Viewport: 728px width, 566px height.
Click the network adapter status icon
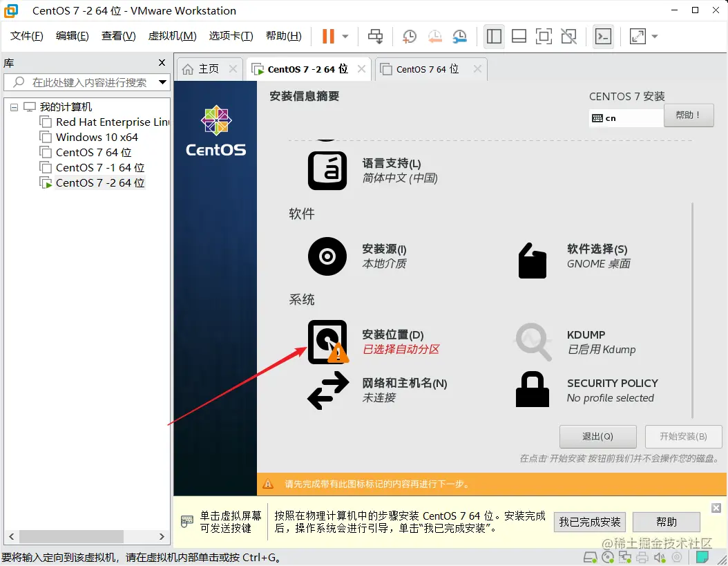pos(625,557)
